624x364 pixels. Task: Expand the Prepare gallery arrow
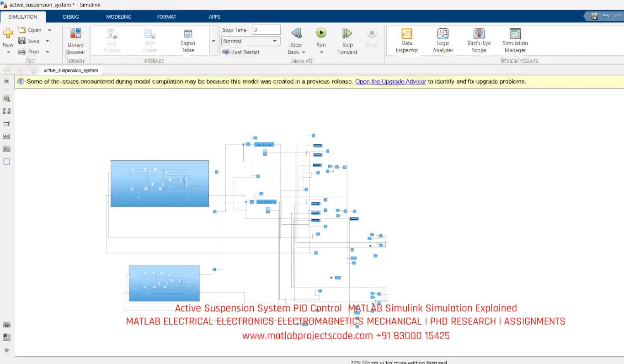[213, 41]
